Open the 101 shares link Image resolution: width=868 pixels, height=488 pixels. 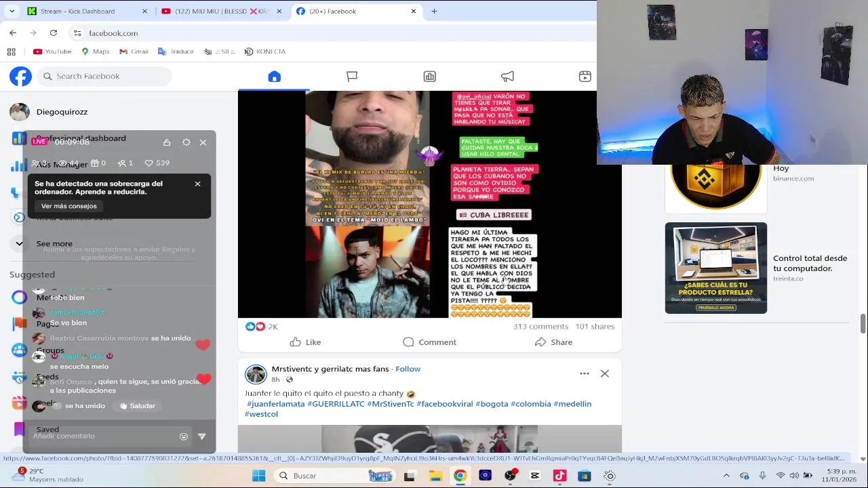[x=595, y=327]
